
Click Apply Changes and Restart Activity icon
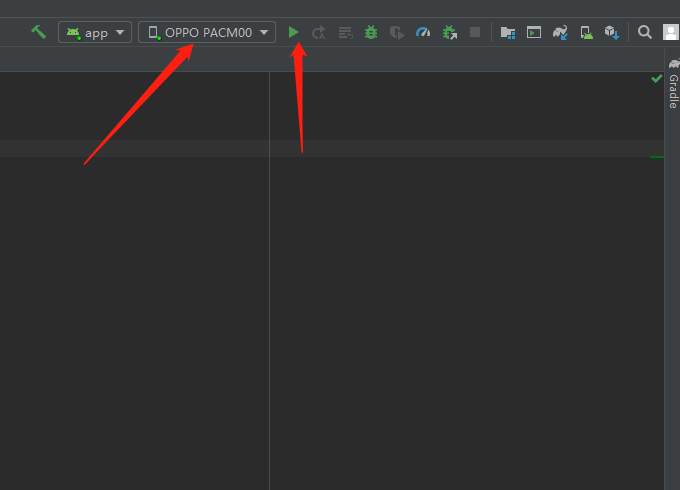pos(319,33)
